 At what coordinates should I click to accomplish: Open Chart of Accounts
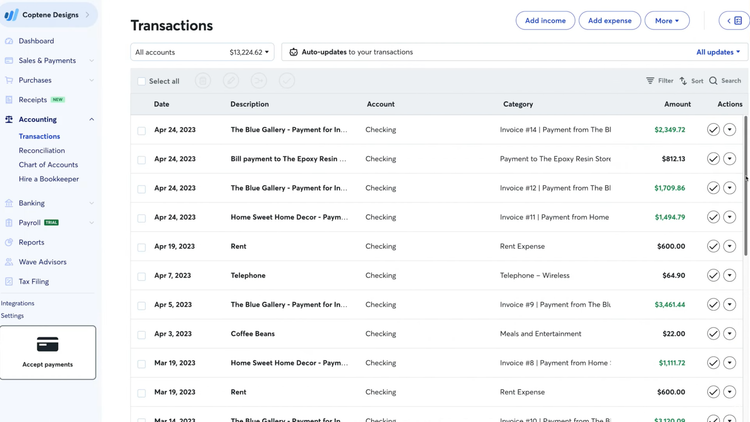pos(48,165)
